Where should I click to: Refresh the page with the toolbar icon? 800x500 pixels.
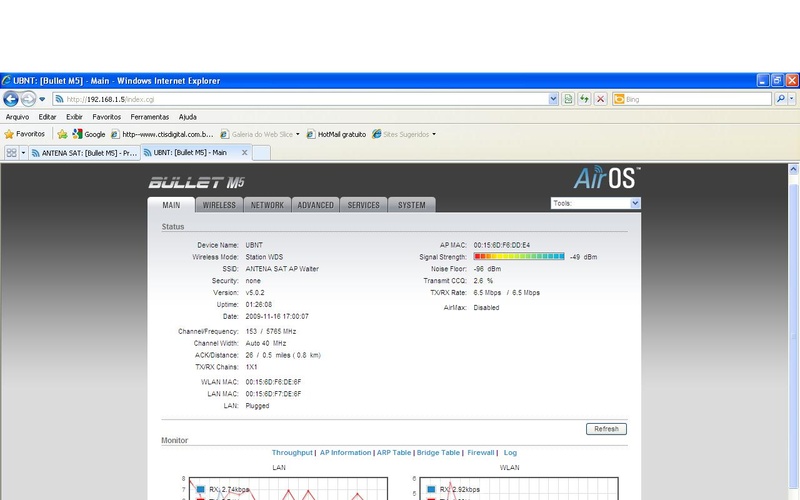(584, 99)
